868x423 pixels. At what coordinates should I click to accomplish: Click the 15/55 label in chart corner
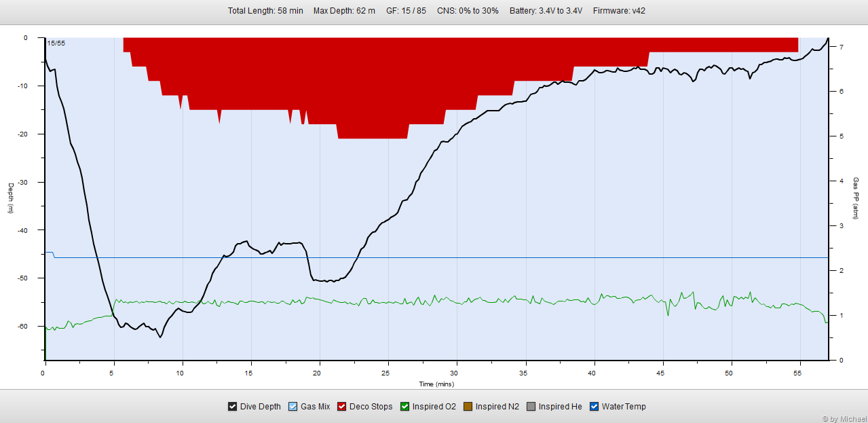(x=56, y=43)
